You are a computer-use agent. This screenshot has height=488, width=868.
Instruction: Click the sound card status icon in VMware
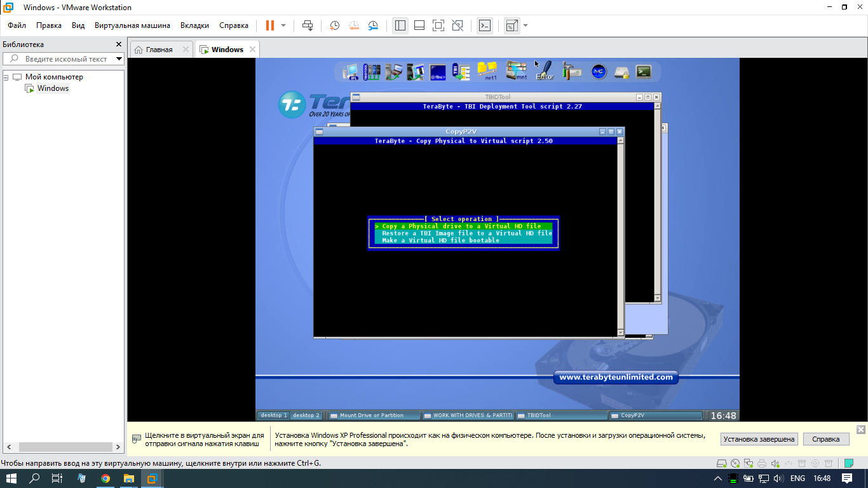775,463
